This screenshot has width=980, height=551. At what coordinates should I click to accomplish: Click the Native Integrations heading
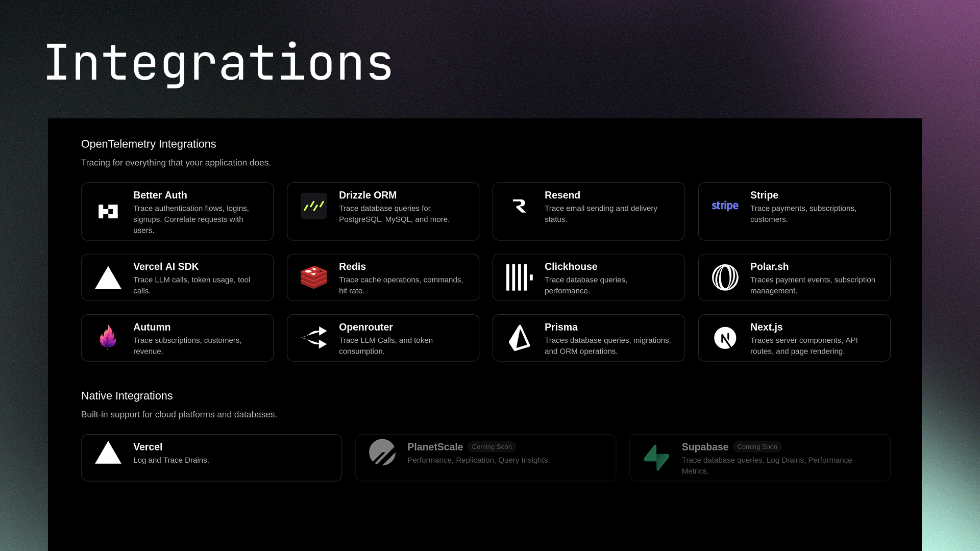[127, 395]
